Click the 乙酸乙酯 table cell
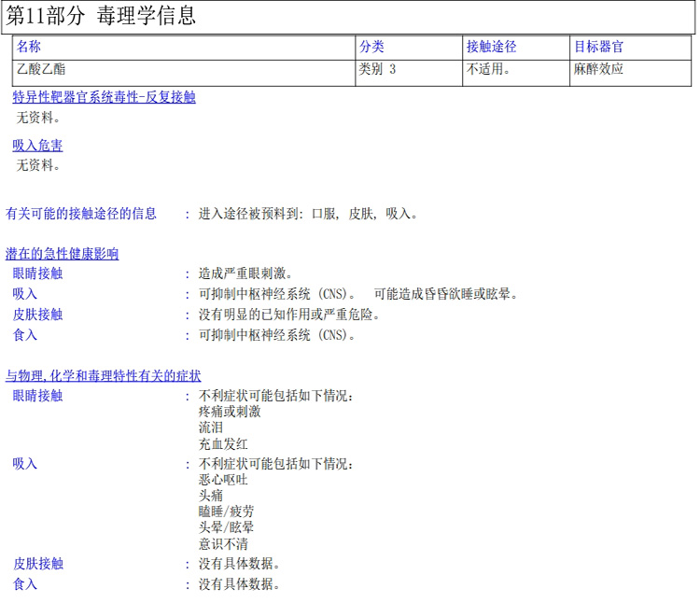700x603 pixels. pyautogui.click(x=41, y=69)
